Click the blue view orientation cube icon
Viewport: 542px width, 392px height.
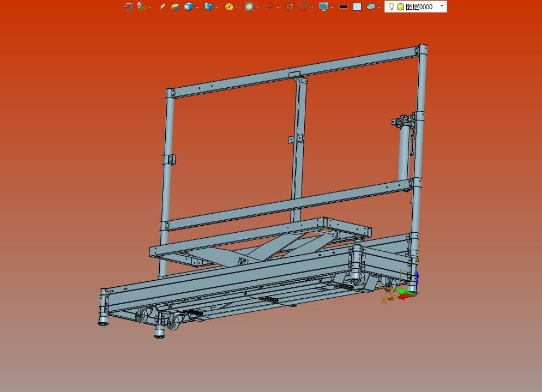pyautogui.click(x=209, y=7)
